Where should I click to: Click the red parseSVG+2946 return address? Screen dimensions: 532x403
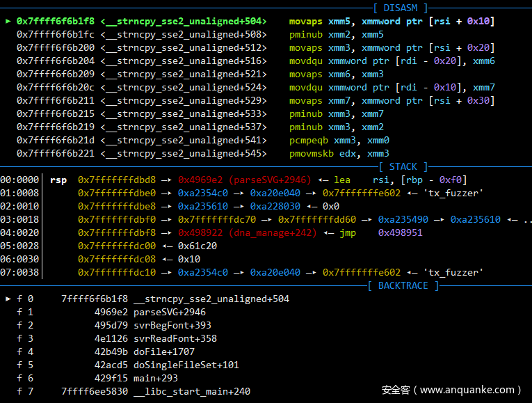click(x=245, y=180)
